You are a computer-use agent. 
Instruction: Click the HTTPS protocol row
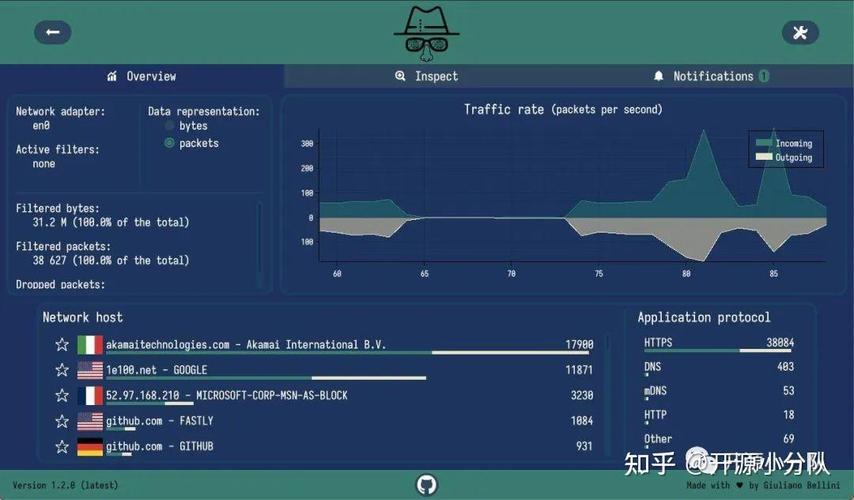point(718,344)
